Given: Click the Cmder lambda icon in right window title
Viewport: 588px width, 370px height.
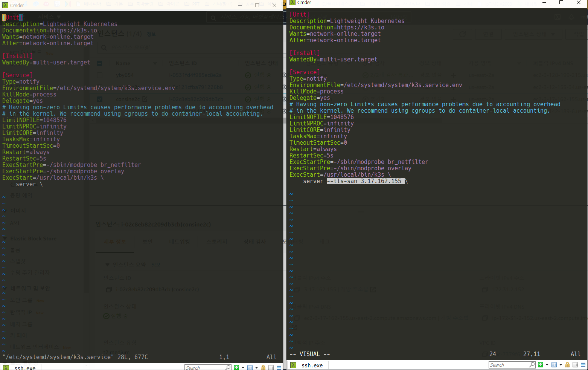Looking at the screenshot, I should tap(292, 3).
